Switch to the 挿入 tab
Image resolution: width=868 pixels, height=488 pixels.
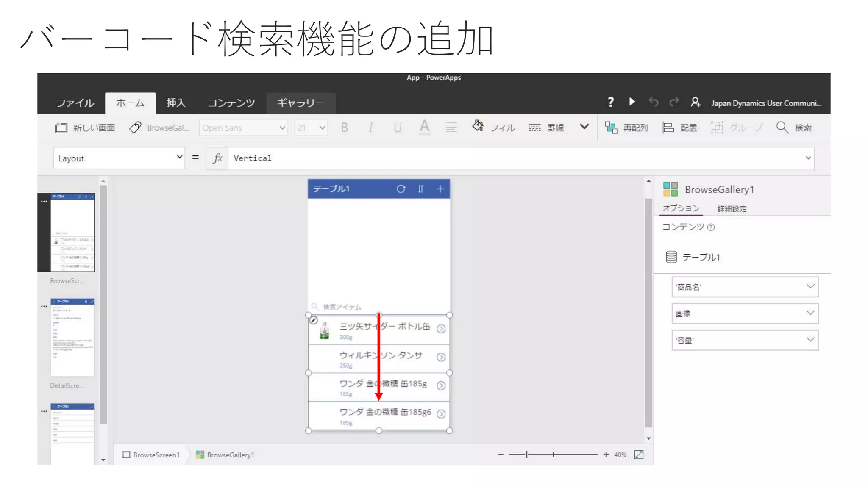click(175, 103)
